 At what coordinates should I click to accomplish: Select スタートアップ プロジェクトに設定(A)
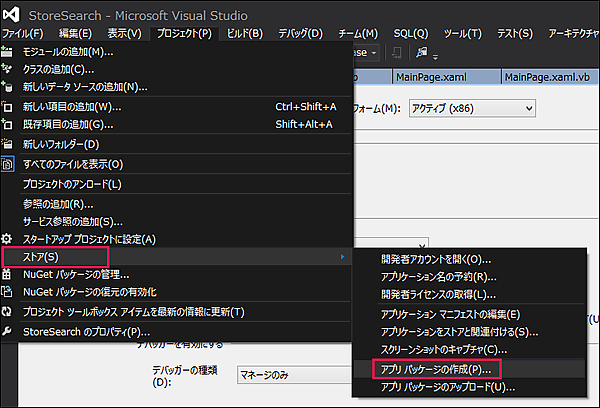click(x=176, y=239)
